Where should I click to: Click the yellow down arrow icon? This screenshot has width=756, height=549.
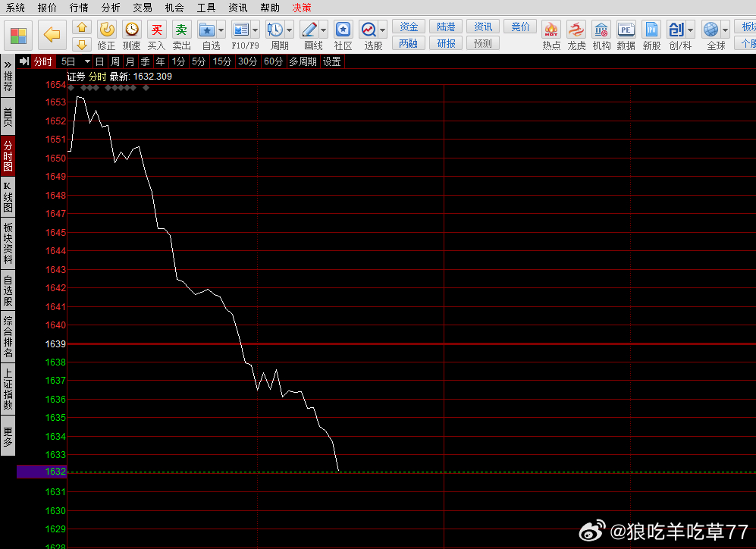tap(82, 44)
